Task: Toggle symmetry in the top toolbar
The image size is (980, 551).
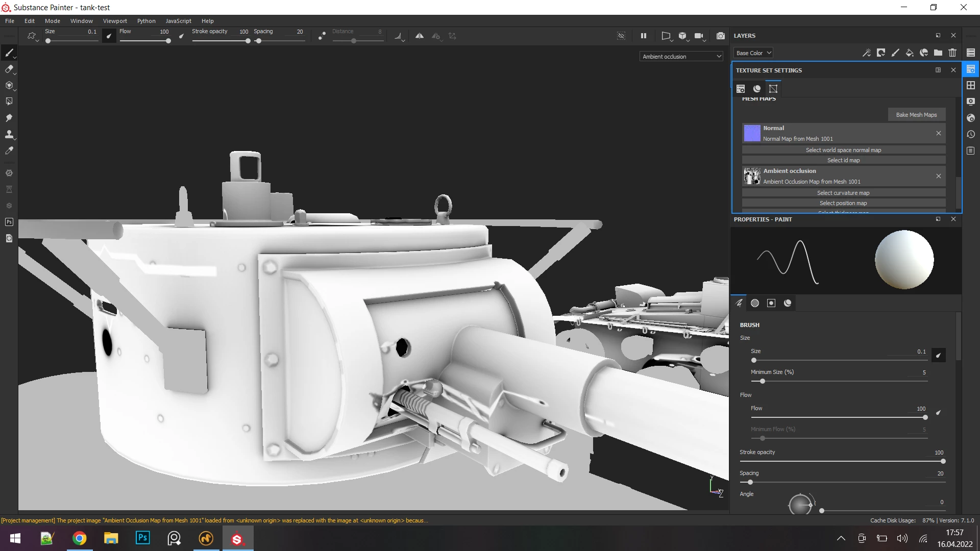Action: [419, 36]
